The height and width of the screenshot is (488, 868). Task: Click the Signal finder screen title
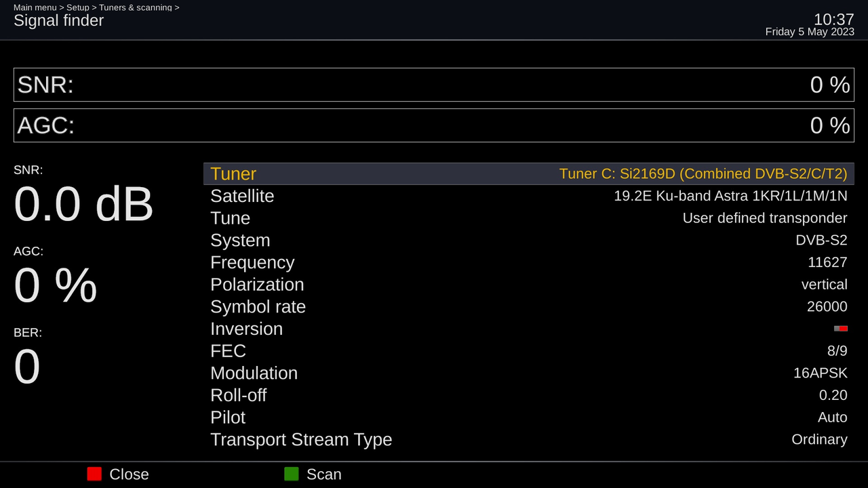59,20
